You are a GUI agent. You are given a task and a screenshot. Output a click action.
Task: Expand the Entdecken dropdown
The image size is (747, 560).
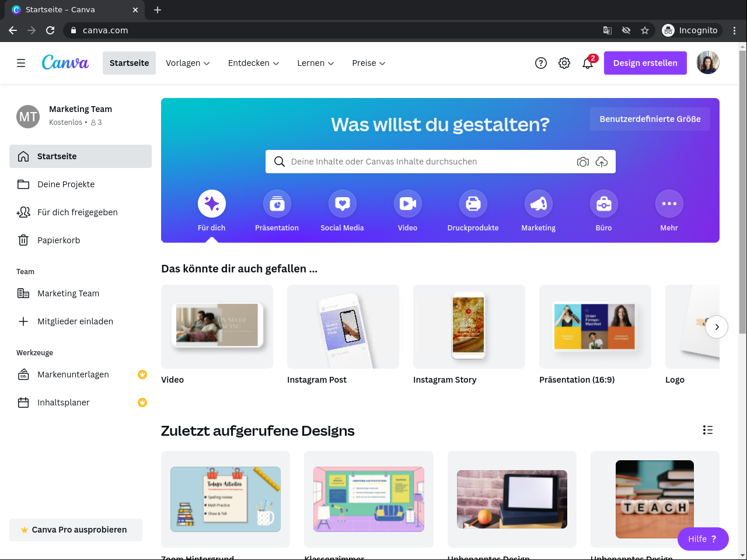click(253, 63)
